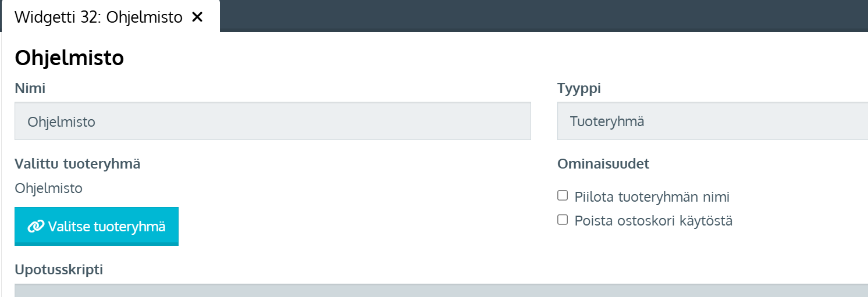This screenshot has height=297, width=868.
Task: Click the Ohjelmisto page heading
Action: (x=69, y=58)
